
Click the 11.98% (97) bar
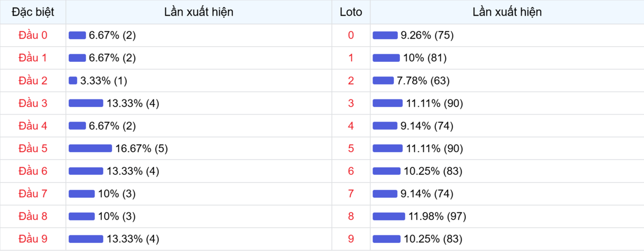coord(389,216)
